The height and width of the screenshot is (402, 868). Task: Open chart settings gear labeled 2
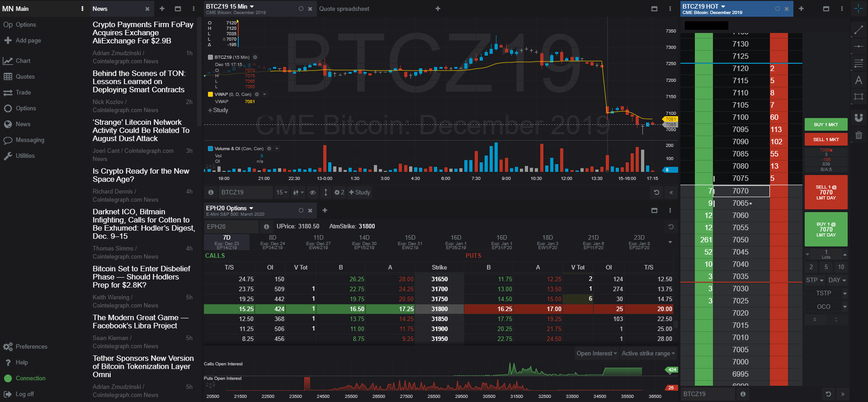[339, 192]
